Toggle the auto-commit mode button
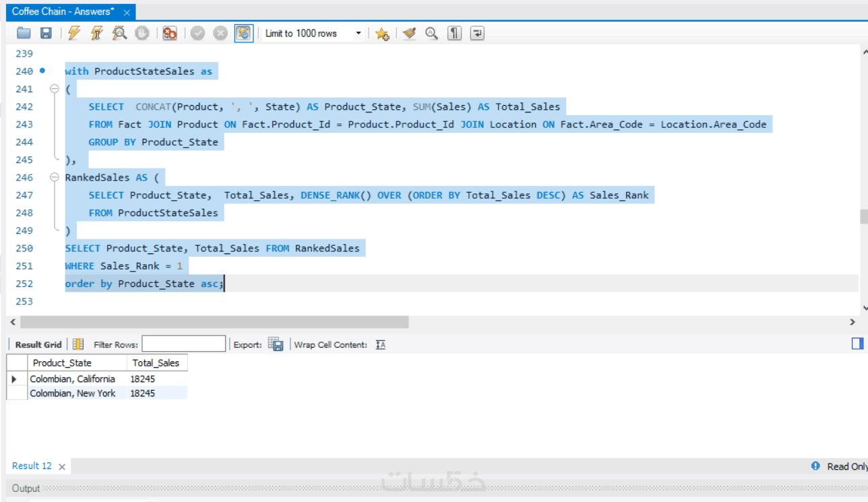 (x=243, y=33)
